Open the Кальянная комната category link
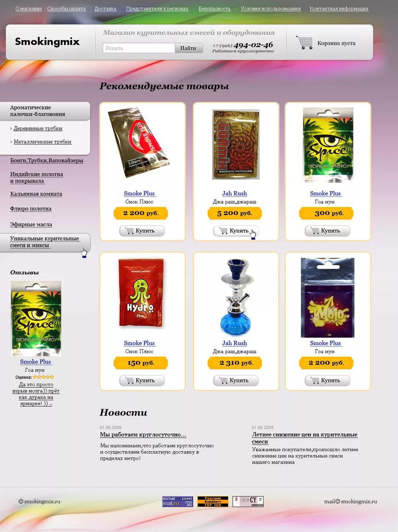398x532 pixels. (36, 194)
